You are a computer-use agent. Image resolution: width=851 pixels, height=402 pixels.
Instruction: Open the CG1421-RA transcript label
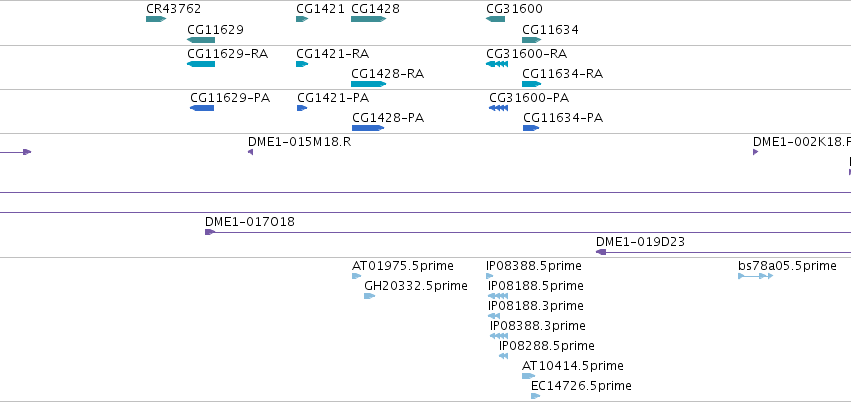[333, 54]
